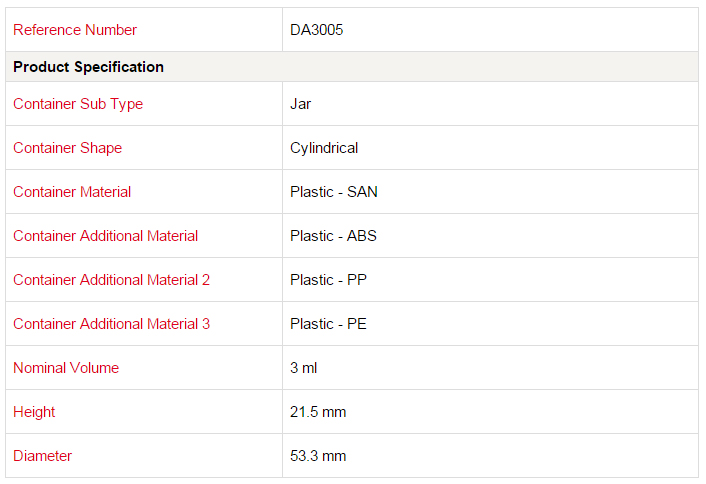Select the DA3005 reference value
Screen dimensions: 706x484
pos(317,30)
